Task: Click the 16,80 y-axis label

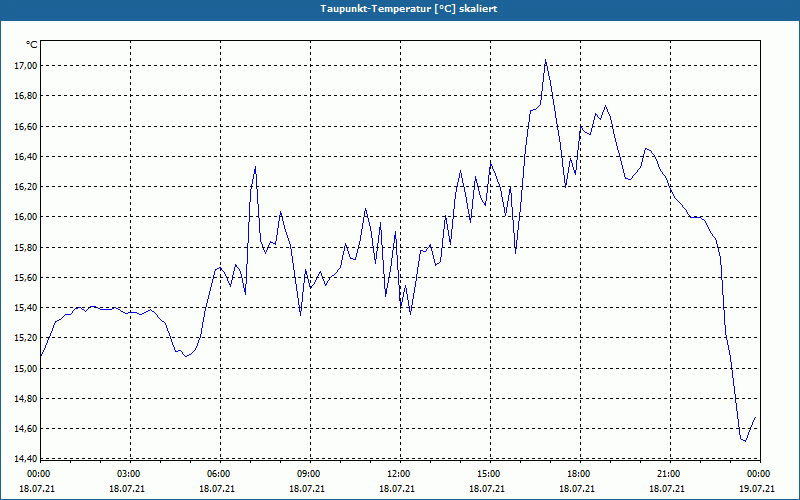Action: coord(26,95)
